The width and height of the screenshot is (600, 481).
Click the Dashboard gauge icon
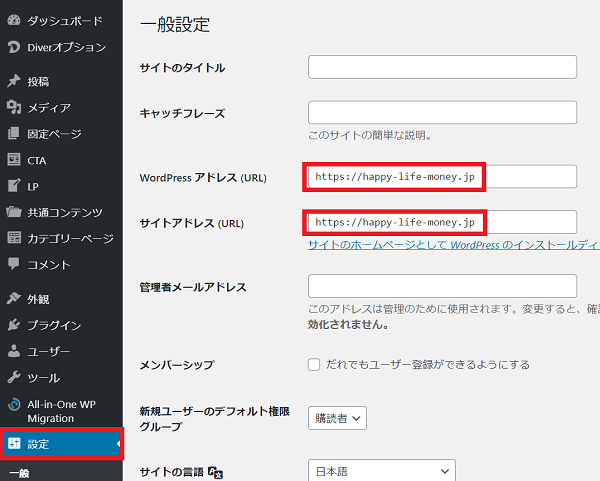[x=14, y=20]
